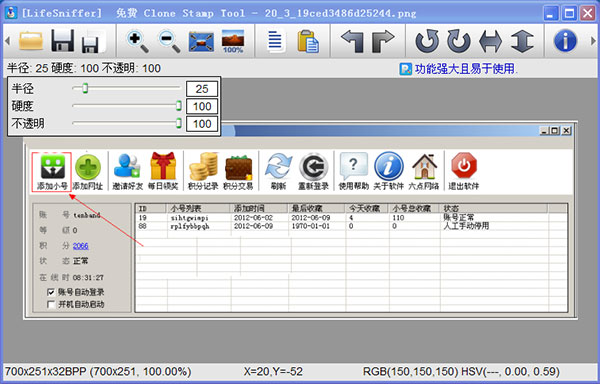This screenshot has width=600, height=384.
Task: Click the 积分交易 wallet icon
Action: (x=238, y=172)
